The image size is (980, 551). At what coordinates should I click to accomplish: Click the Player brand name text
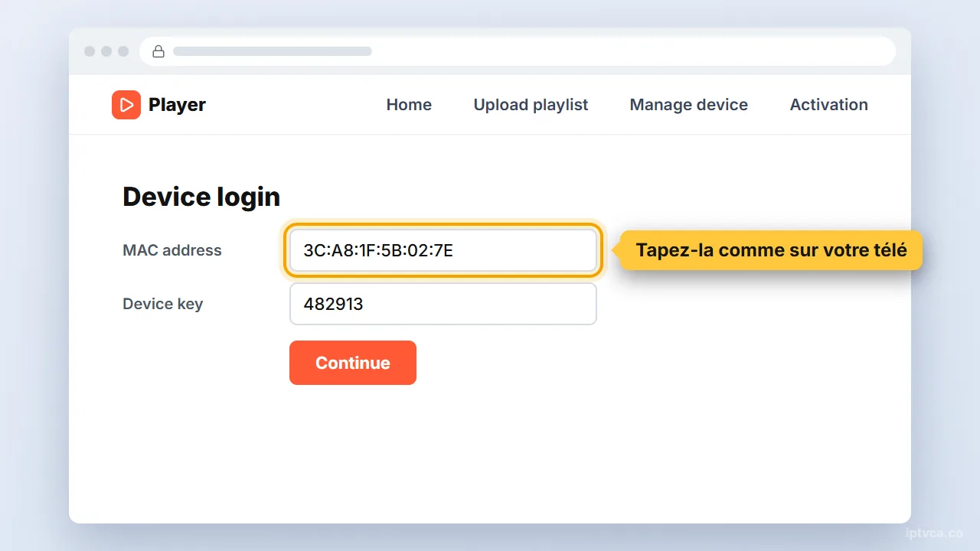tap(177, 105)
